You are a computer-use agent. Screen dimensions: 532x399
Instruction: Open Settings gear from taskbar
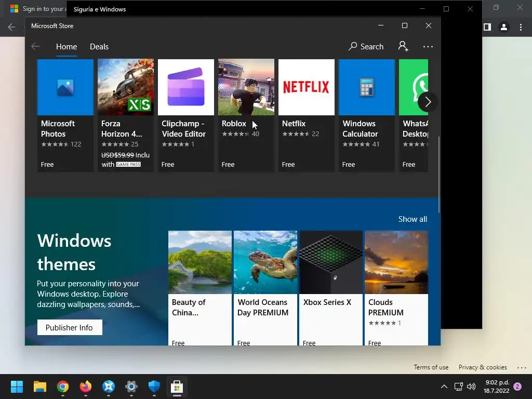(131, 387)
